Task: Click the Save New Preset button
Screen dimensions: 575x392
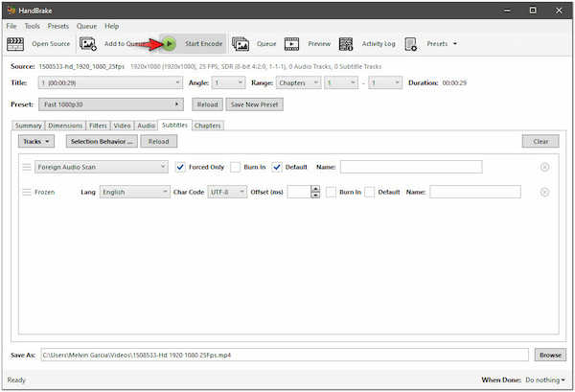Action: pos(253,104)
